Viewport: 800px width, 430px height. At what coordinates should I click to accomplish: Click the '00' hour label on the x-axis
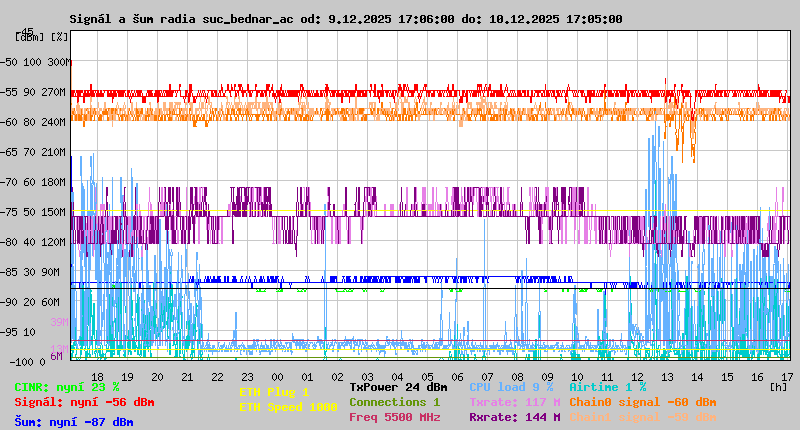click(277, 377)
